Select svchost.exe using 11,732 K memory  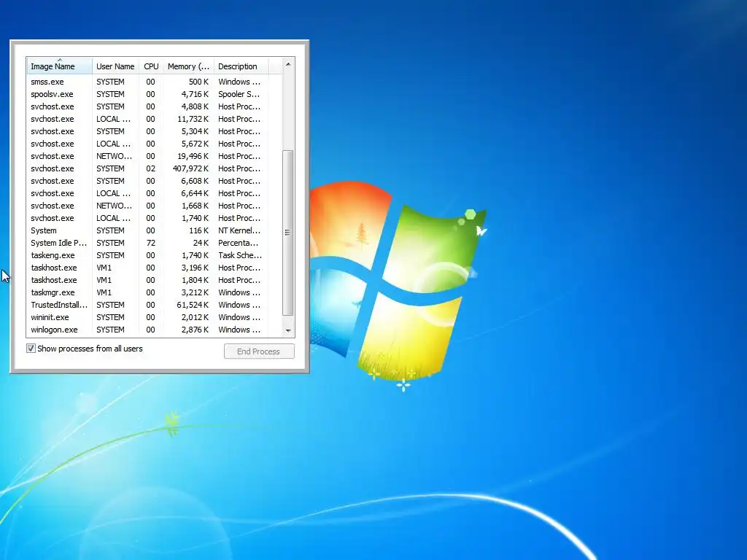pyautogui.click(x=147, y=119)
